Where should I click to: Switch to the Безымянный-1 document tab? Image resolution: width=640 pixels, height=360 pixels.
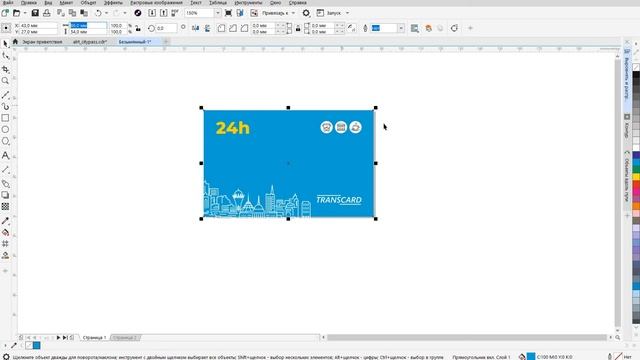click(135, 42)
